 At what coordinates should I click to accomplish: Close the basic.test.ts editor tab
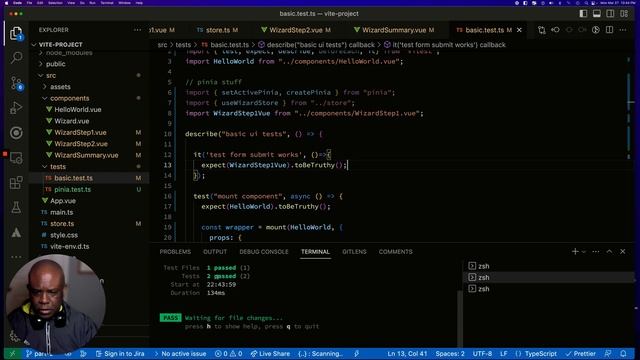tap(519, 30)
